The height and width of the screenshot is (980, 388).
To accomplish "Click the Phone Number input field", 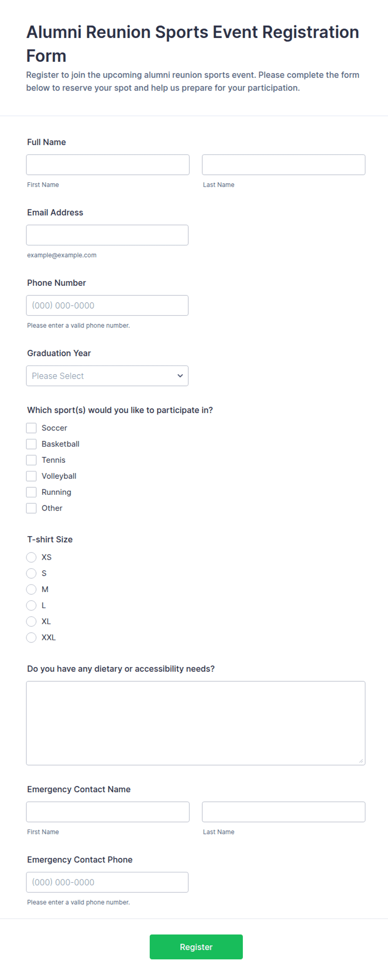I will pos(107,305).
